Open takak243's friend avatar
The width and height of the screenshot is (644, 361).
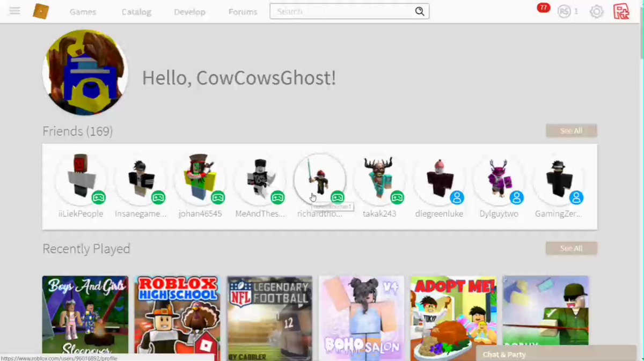(x=379, y=179)
